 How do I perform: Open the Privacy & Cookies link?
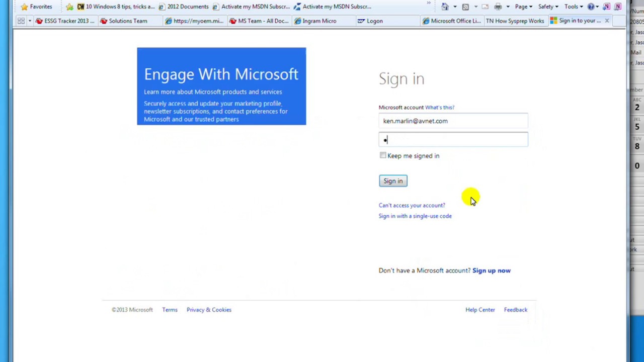(209, 310)
